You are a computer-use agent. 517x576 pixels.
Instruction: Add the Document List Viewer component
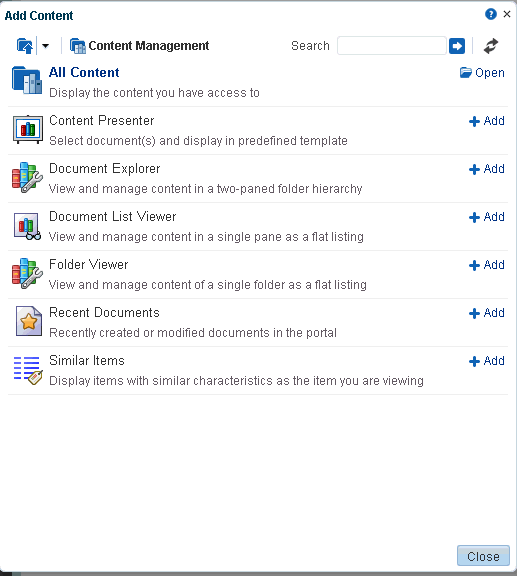[487, 217]
